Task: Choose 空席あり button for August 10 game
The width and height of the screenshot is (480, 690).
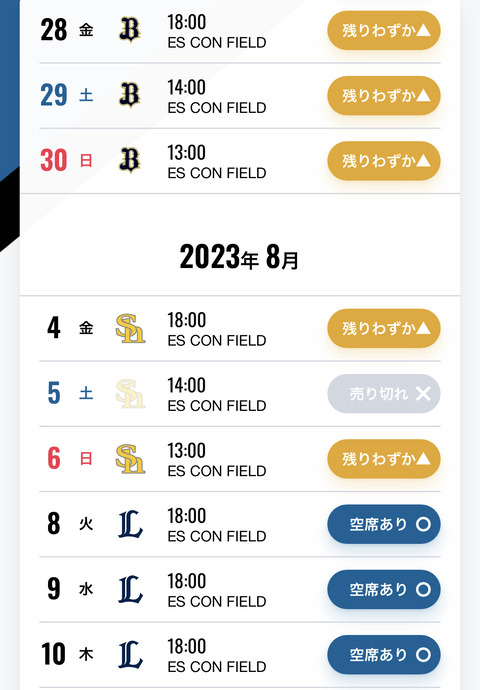Action: coord(384,654)
